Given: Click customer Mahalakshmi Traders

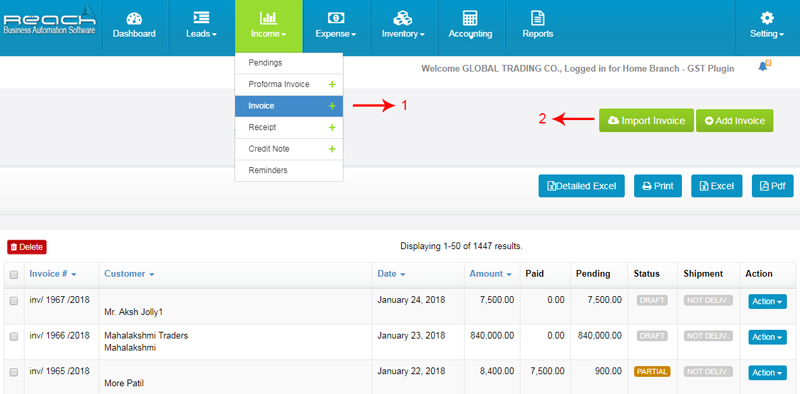Looking at the screenshot, I should (x=146, y=336).
